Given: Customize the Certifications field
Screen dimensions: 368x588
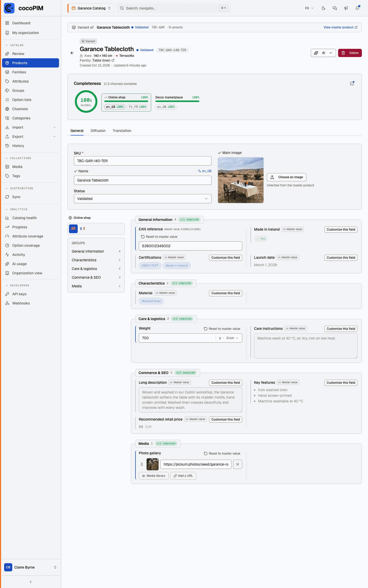Looking at the screenshot, I should (226, 258).
